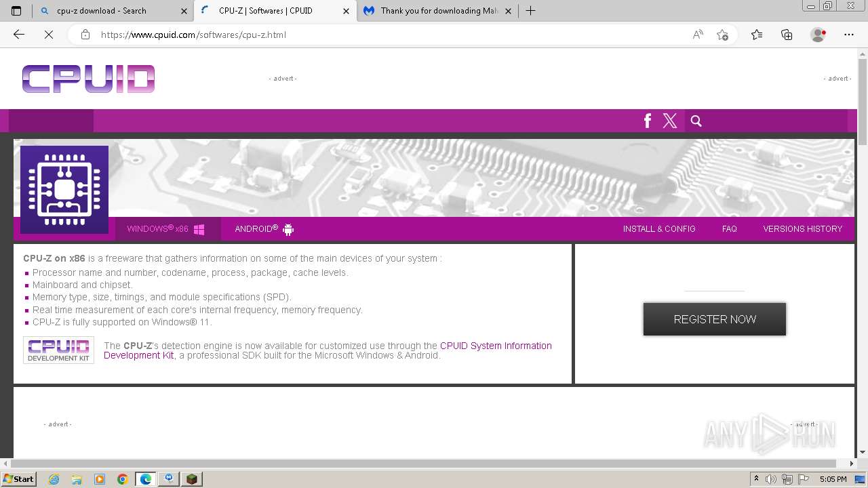Open the tab actions menu icon

(16, 11)
